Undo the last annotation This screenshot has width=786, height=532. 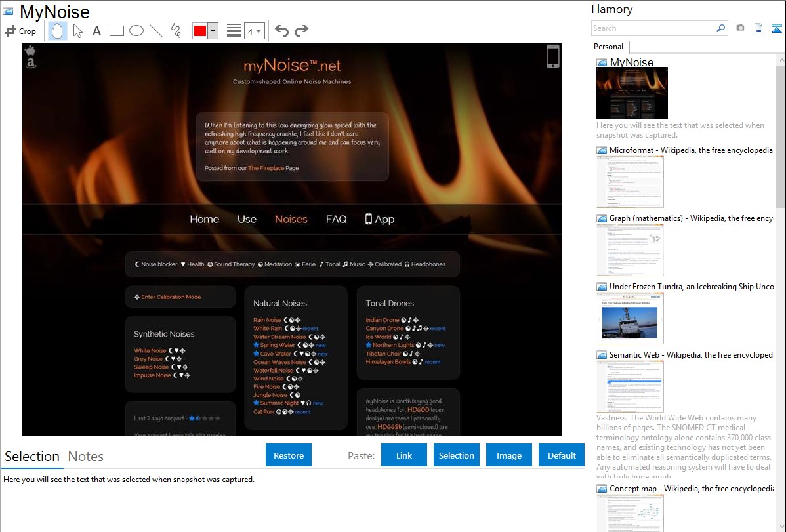[281, 31]
